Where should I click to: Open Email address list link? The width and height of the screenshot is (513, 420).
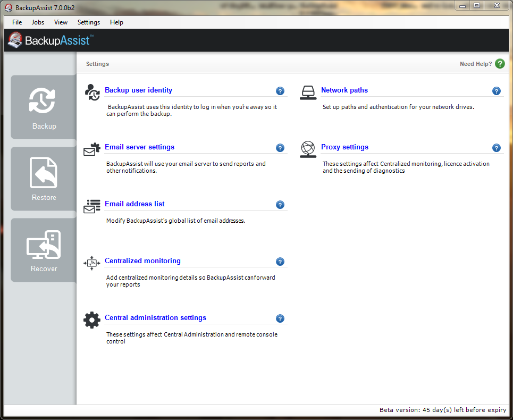click(134, 204)
